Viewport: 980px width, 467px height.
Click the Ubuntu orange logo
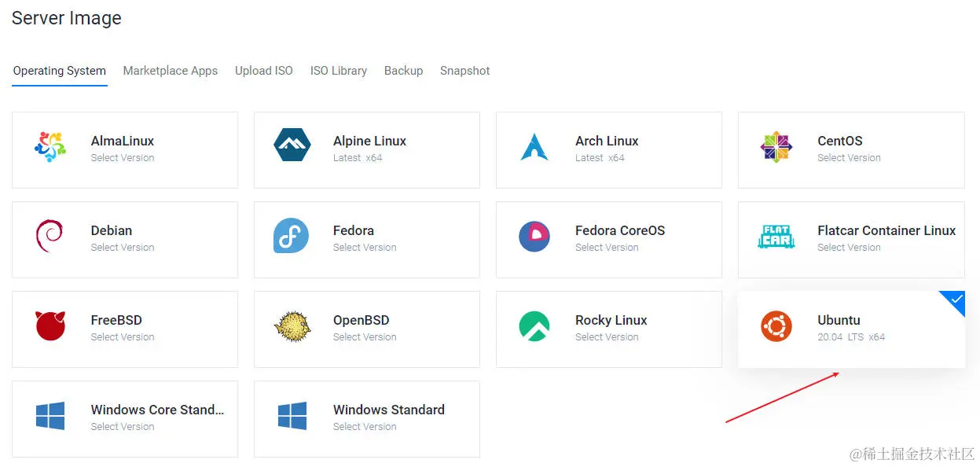(x=776, y=325)
